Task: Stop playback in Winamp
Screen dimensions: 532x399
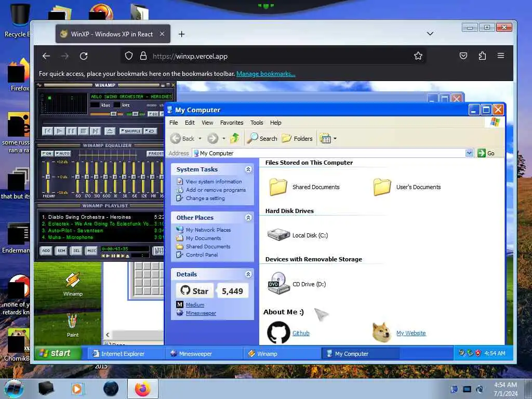Action: [x=83, y=130]
